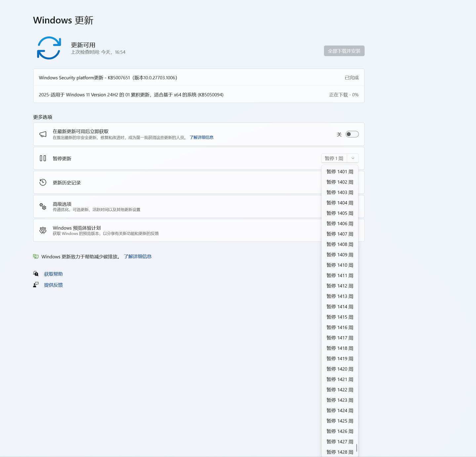Click 暂停 1424 周 in dropdown
Image resolution: width=476 pixels, height=457 pixels.
(x=340, y=410)
